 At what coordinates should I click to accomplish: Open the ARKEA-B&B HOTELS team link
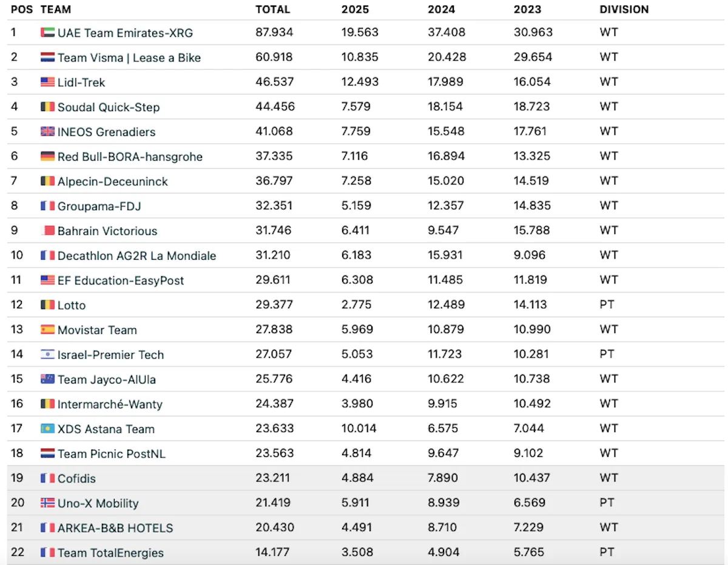[x=115, y=528]
